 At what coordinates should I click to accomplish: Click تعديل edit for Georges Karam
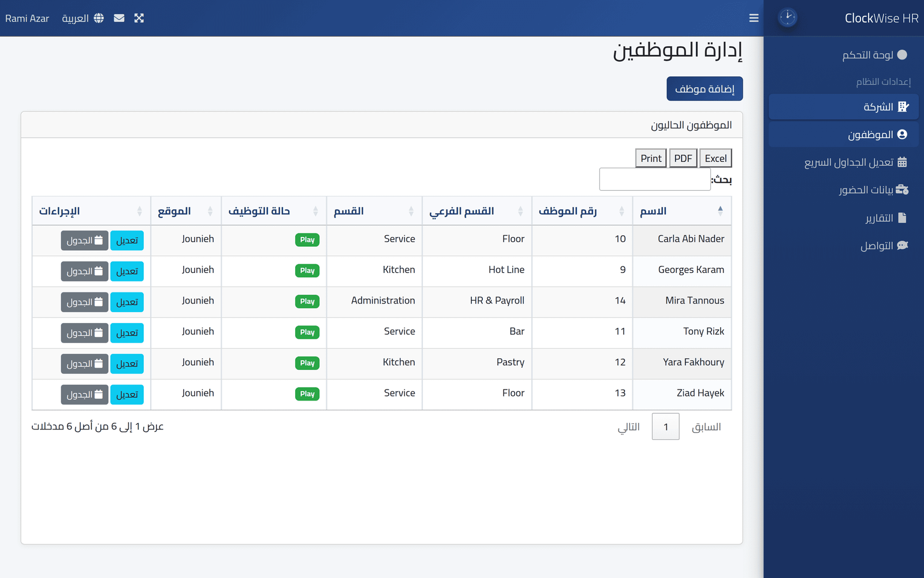[x=127, y=271]
